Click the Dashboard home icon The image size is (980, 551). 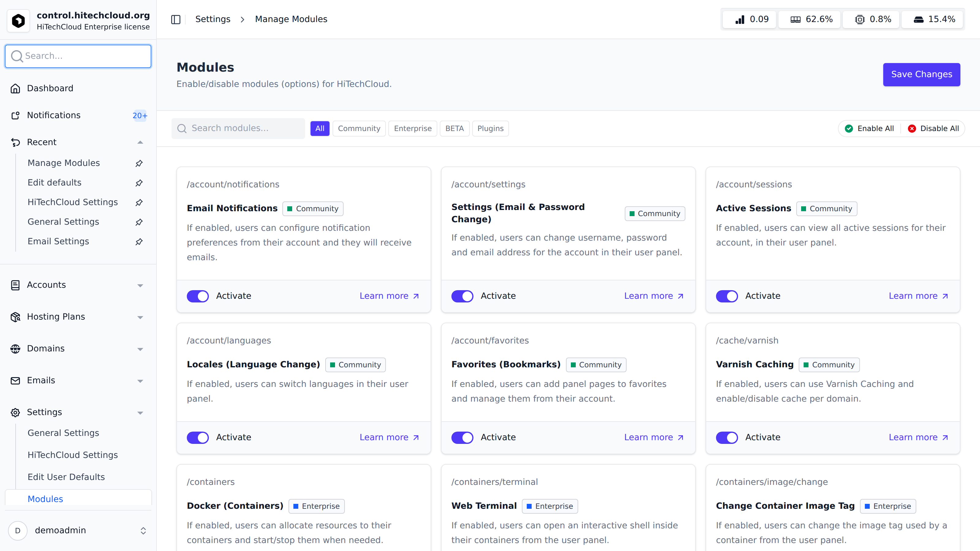15,88
